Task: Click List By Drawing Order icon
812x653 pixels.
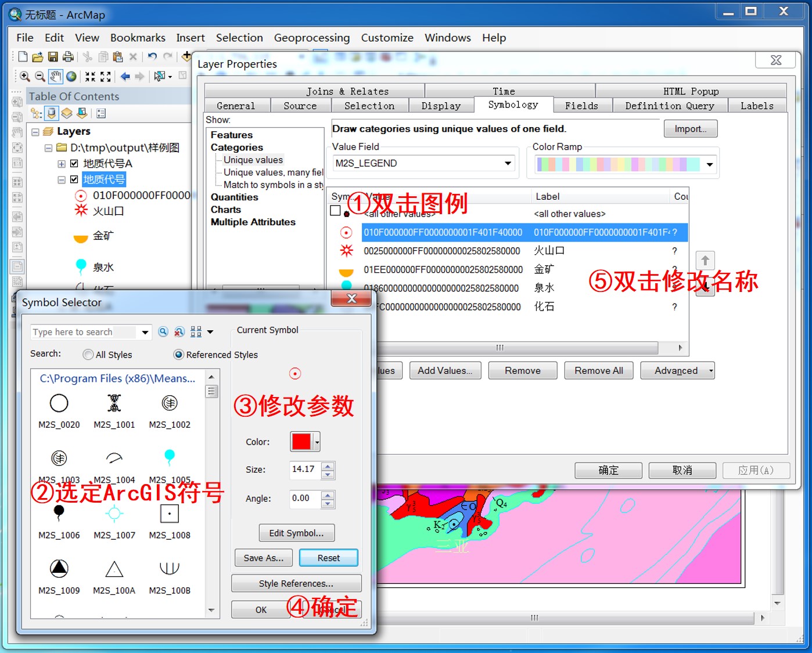Action: point(36,113)
